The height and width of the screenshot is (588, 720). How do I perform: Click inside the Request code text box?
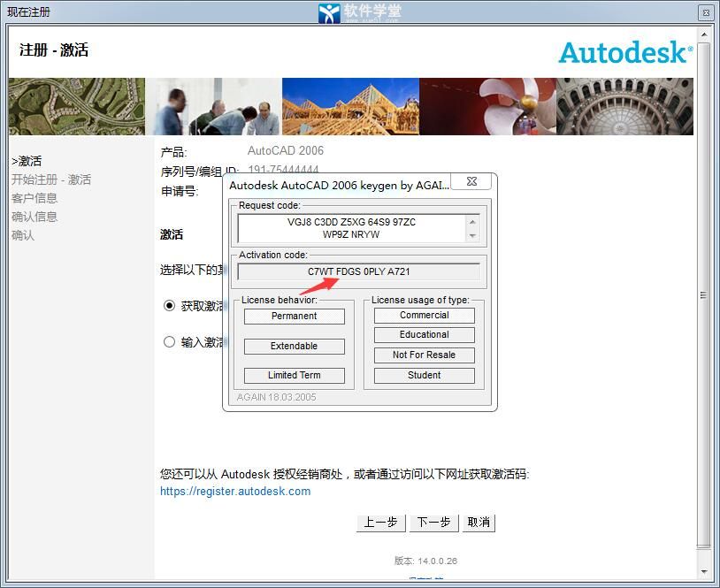(x=352, y=228)
